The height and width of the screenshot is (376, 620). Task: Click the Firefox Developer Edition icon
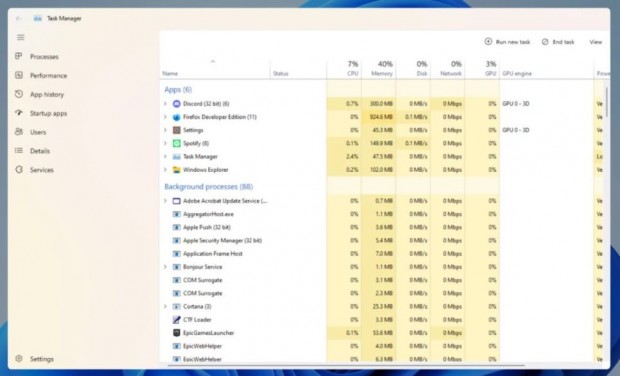pyautogui.click(x=177, y=117)
